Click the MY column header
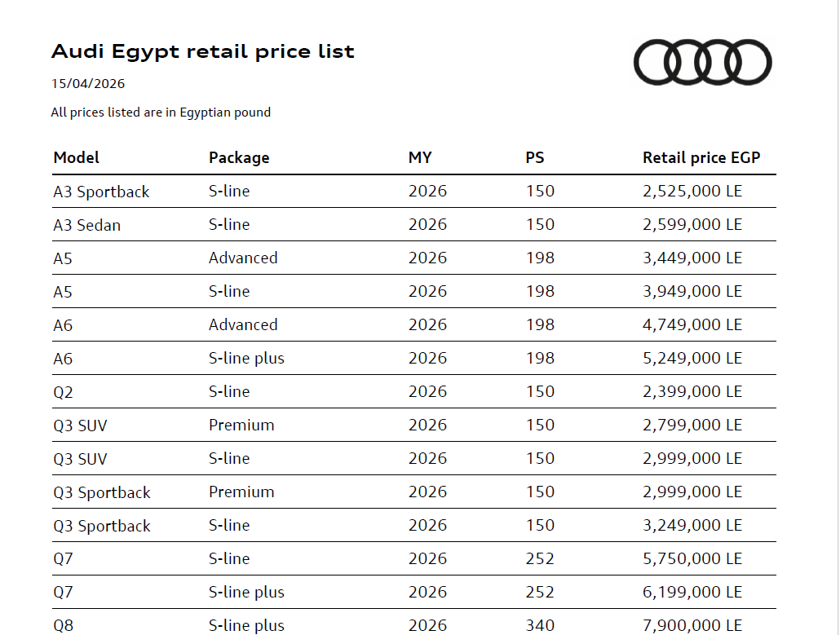 point(420,157)
